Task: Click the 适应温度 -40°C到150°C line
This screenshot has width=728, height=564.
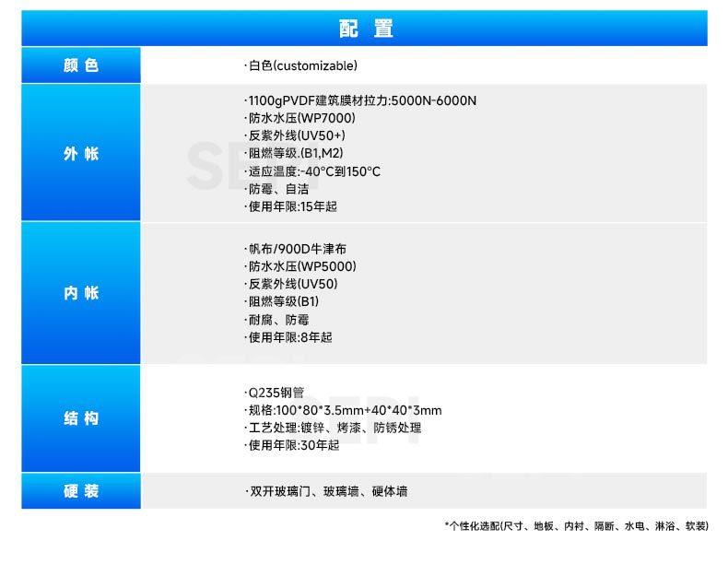Action: tap(312, 171)
